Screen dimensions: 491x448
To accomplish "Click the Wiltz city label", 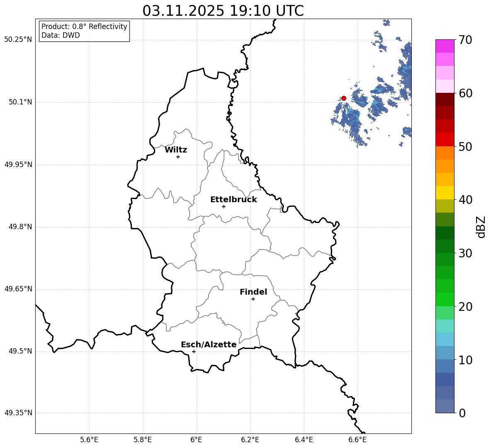I will tap(176, 150).
